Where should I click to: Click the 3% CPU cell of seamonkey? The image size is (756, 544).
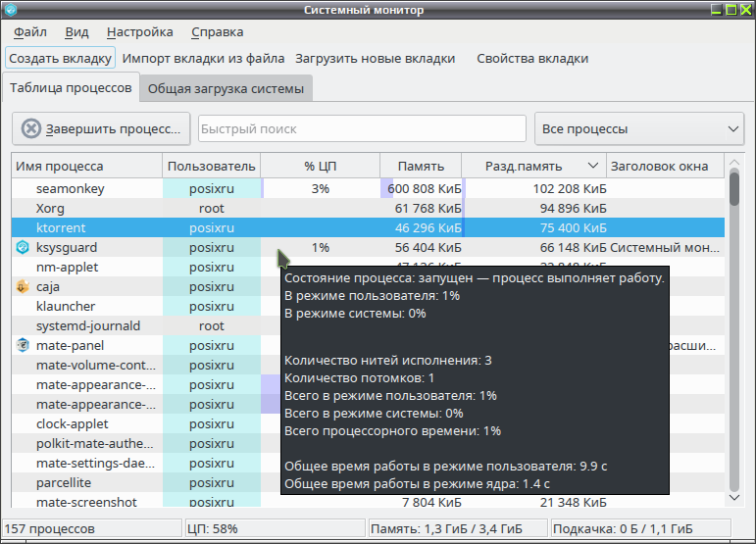coord(320,188)
